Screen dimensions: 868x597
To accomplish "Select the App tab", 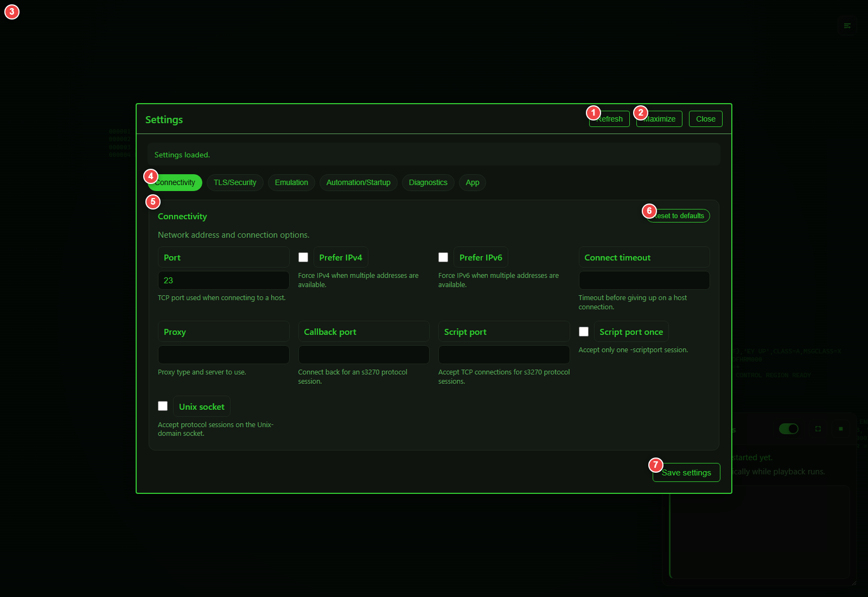I will pyautogui.click(x=471, y=182).
